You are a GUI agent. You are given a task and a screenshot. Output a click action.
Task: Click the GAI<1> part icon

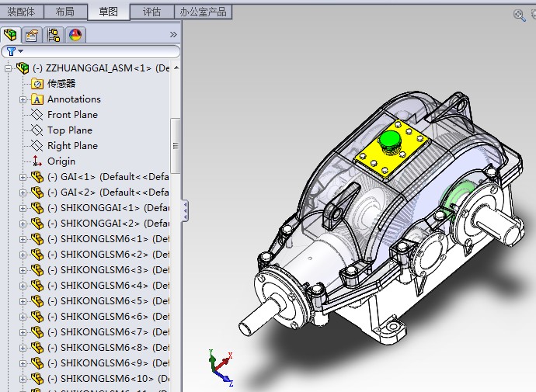tap(37, 177)
